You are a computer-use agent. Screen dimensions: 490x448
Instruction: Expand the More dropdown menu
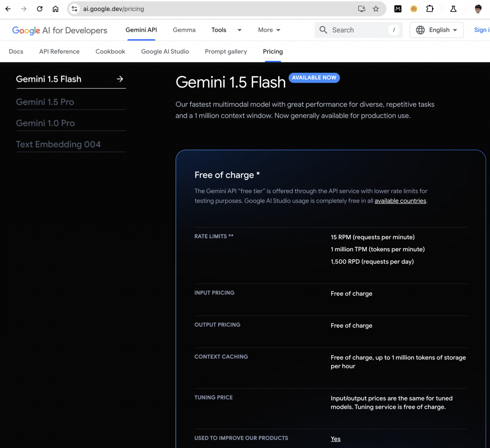click(x=269, y=30)
